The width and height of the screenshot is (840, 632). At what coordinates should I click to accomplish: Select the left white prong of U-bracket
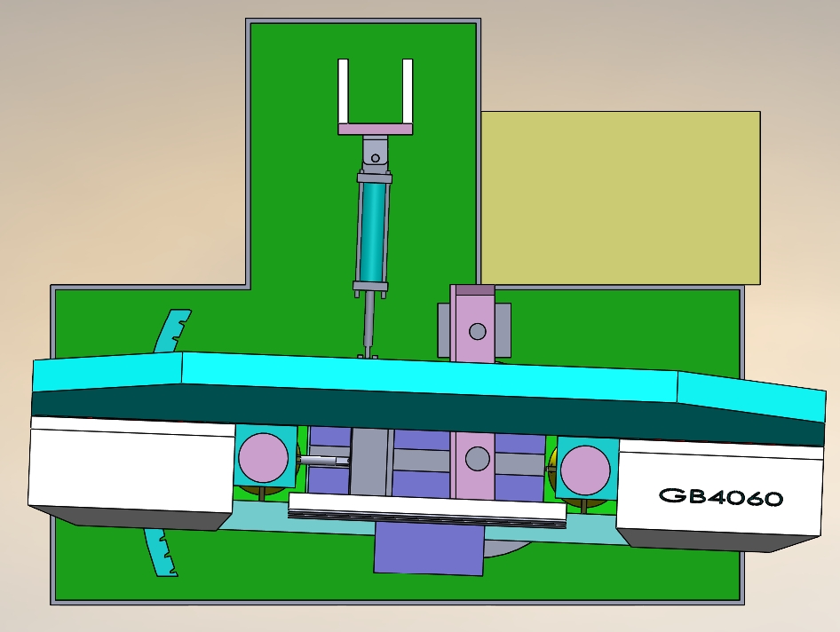(344, 91)
